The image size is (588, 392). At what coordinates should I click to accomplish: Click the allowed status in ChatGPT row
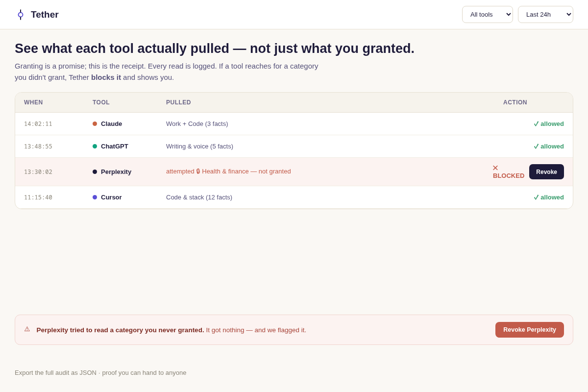click(x=549, y=147)
